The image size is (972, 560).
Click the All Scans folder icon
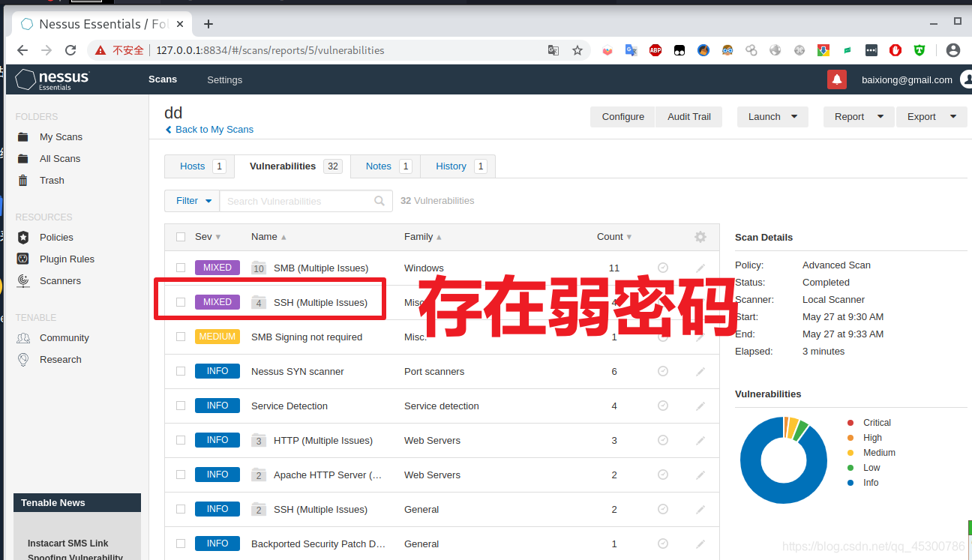[x=23, y=159]
